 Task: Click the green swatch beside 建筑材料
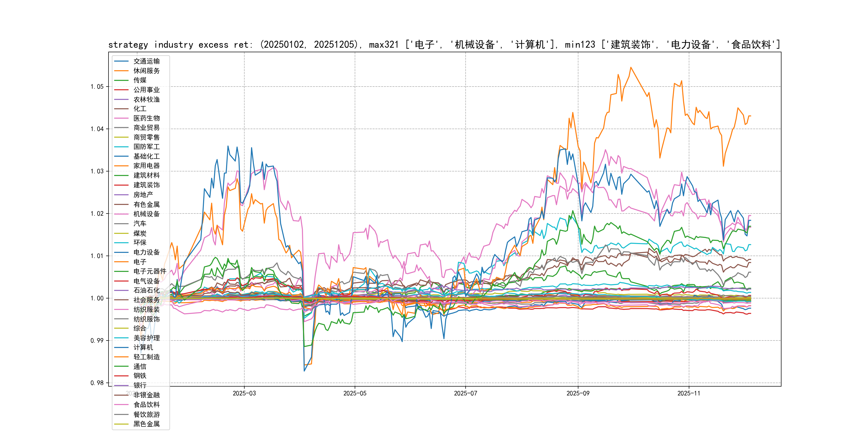tap(121, 175)
